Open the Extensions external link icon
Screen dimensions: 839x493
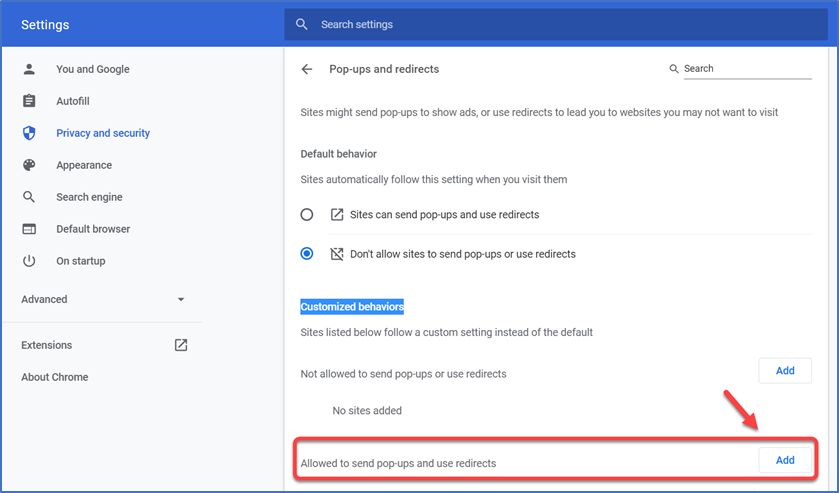point(181,345)
